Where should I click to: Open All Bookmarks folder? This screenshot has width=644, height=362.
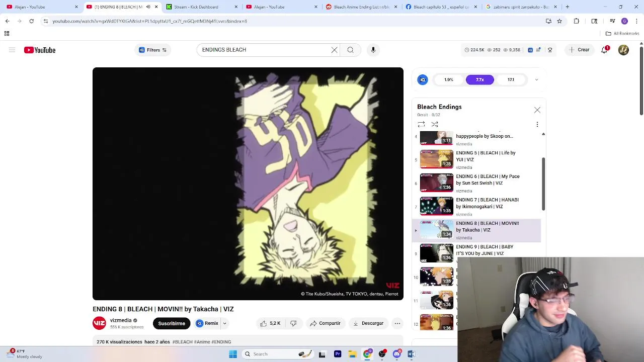coord(622,34)
